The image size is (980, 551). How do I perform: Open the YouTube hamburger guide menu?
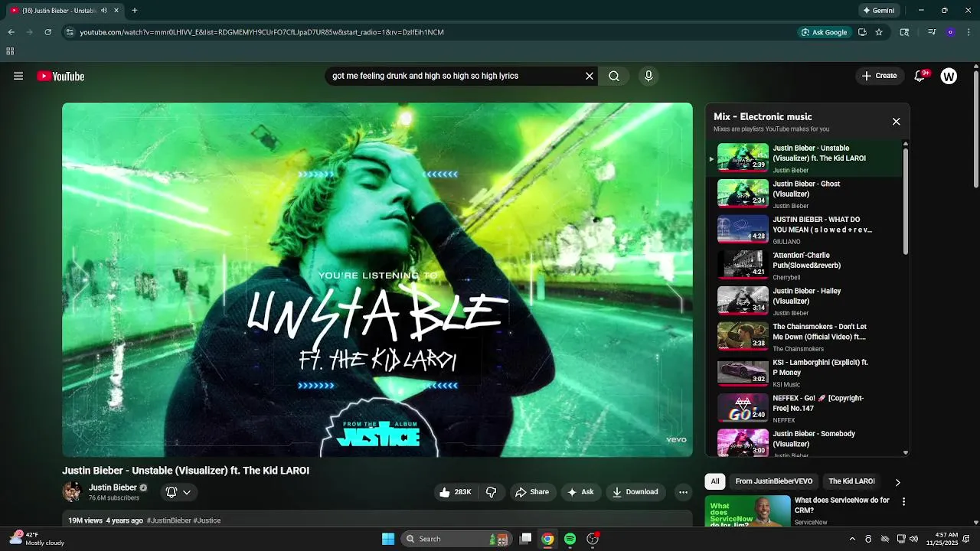pyautogui.click(x=18, y=76)
